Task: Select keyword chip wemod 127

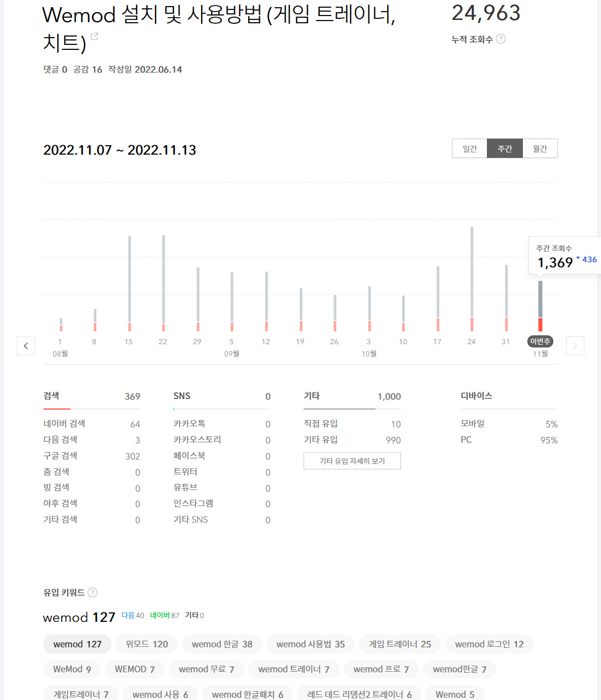Action: coord(78,644)
